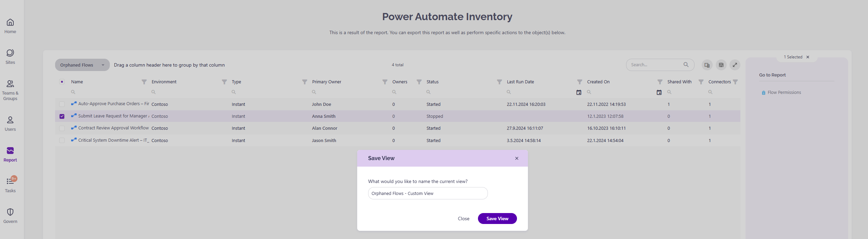Screen dimensions: 868x239
Task: Sort by Created On header
Action: tap(598, 82)
